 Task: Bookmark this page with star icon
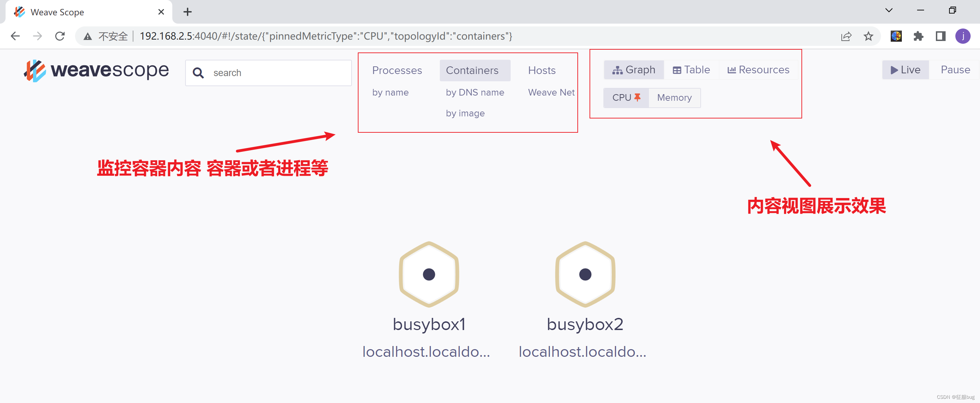click(x=868, y=36)
